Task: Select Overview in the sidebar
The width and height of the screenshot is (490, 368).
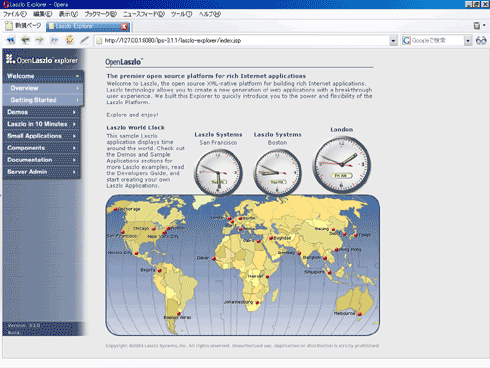Action: 43,88
